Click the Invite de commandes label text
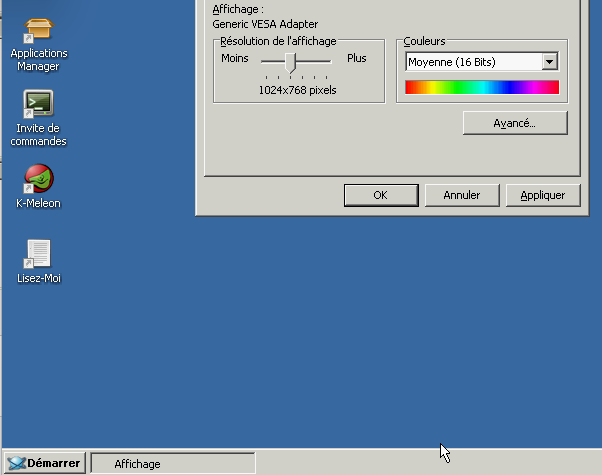 (x=38, y=135)
